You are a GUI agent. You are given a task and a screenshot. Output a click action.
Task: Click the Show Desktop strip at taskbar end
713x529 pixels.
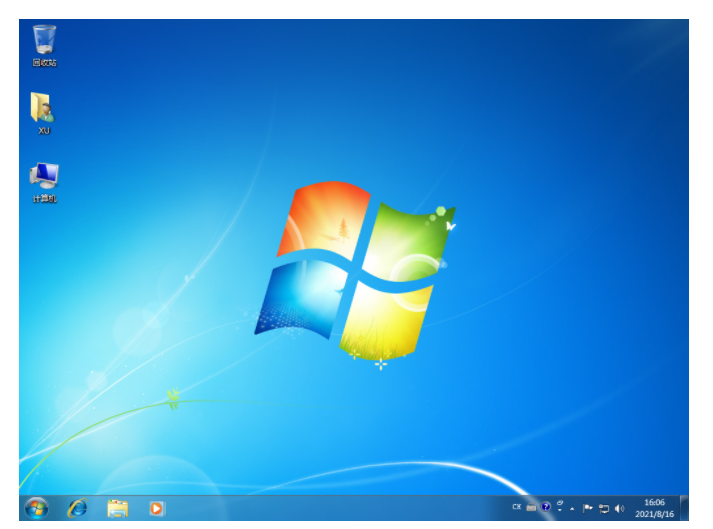click(684, 508)
